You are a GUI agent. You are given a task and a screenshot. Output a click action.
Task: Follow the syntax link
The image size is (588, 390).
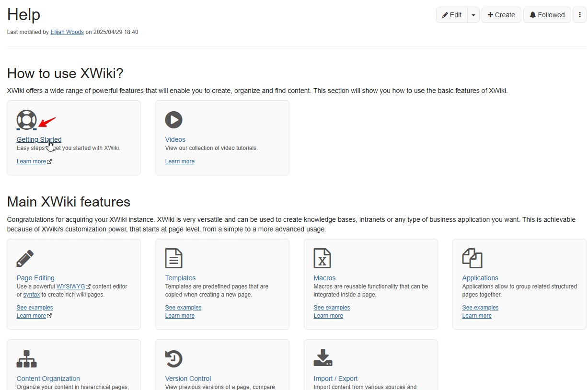[32, 295]
